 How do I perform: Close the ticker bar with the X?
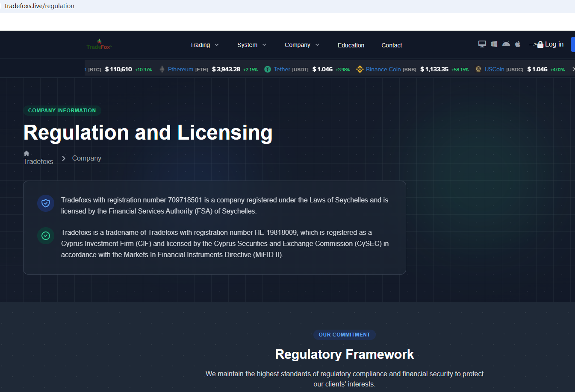point(573,69)
